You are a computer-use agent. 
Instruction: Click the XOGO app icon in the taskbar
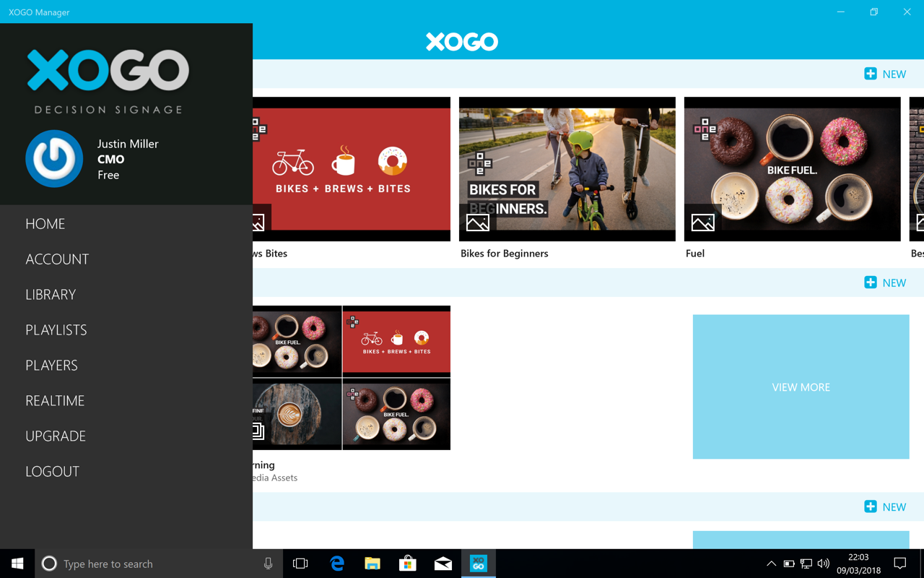click(x=478, y=564)
